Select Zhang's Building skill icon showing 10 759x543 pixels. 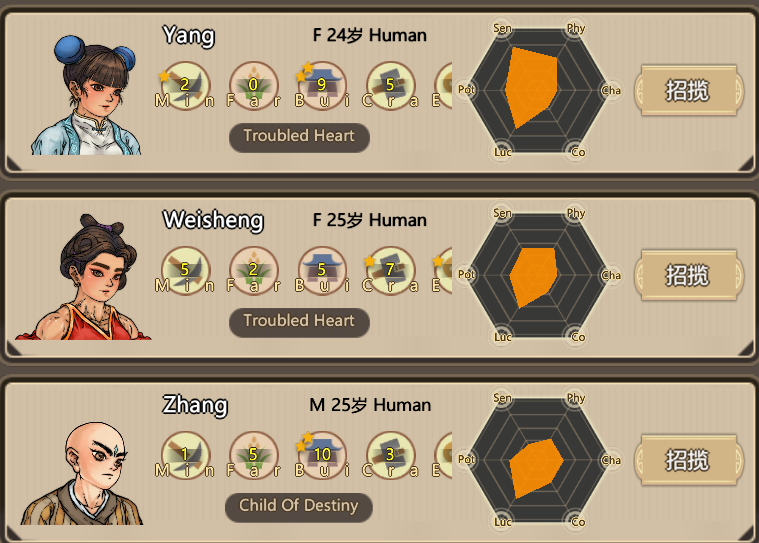tap(322, 455)
